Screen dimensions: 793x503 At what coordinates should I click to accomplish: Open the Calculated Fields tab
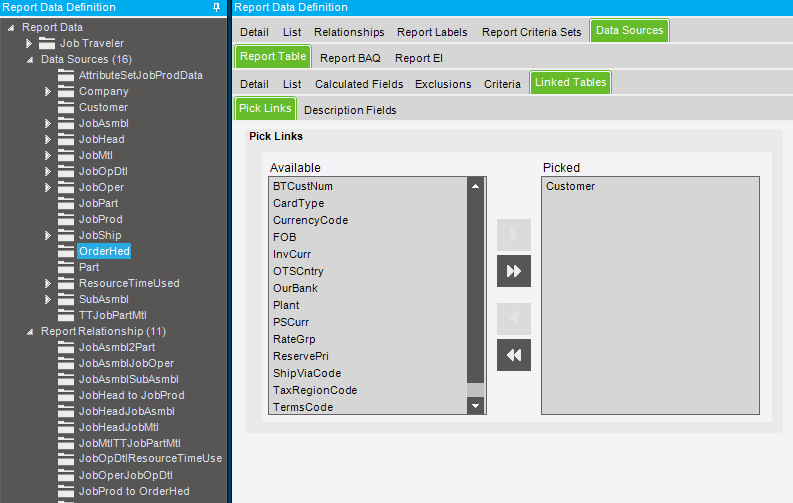[x=359, y=84]
